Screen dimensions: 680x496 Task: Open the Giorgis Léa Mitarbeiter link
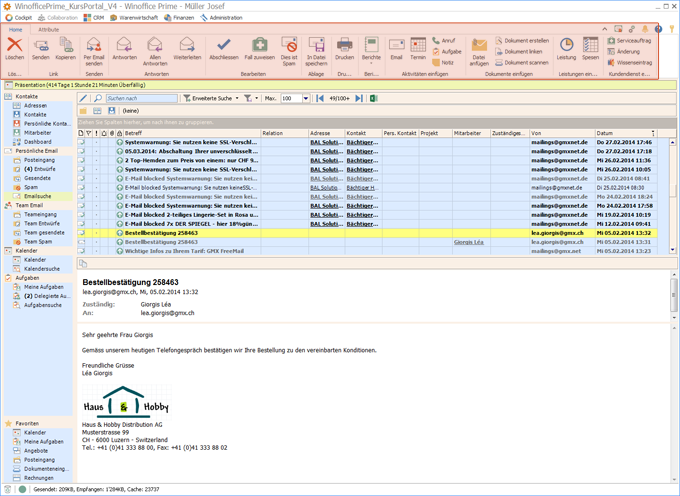[x=469, y=242]
